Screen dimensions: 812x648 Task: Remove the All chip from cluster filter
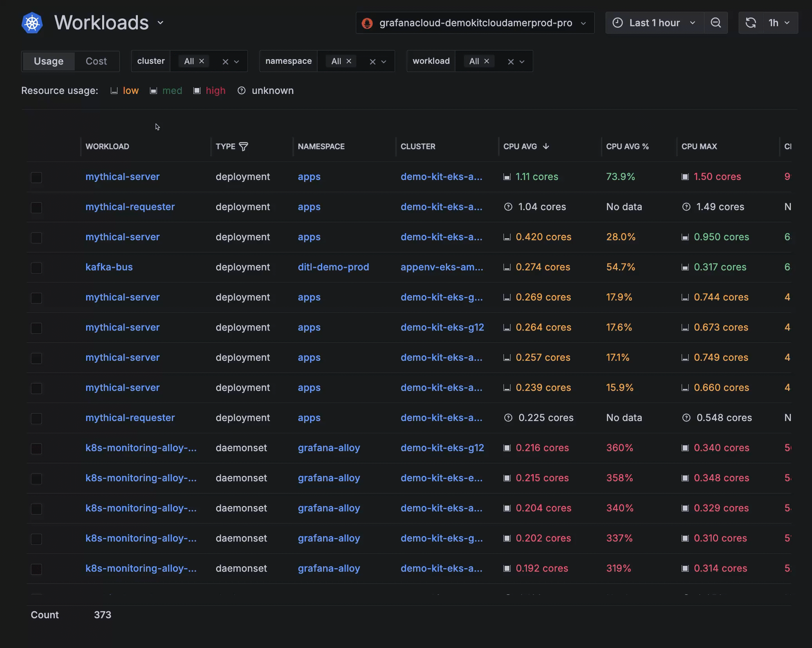202,61
